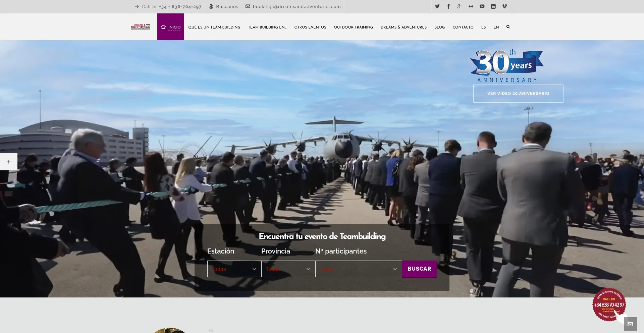The height and width of the screenshot is (333, 644).
Task: Open the Vimeo social icon
Action: tap(504, 6)
